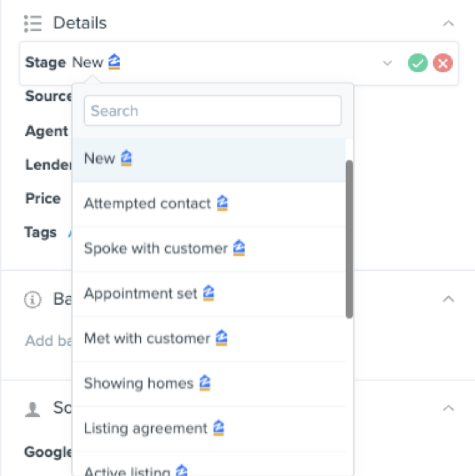Click the person silhouette icon
This screenshot has width=475, height=476.
[x=33, y=409]
